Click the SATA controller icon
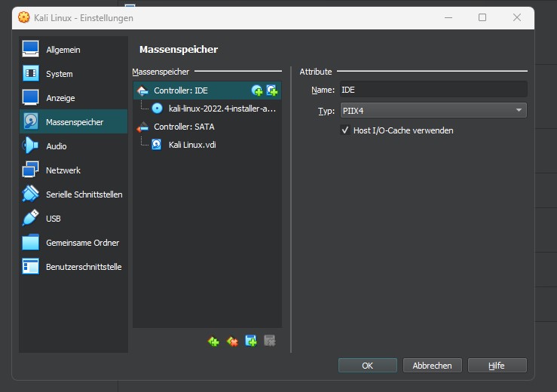 tap(142, 127)
